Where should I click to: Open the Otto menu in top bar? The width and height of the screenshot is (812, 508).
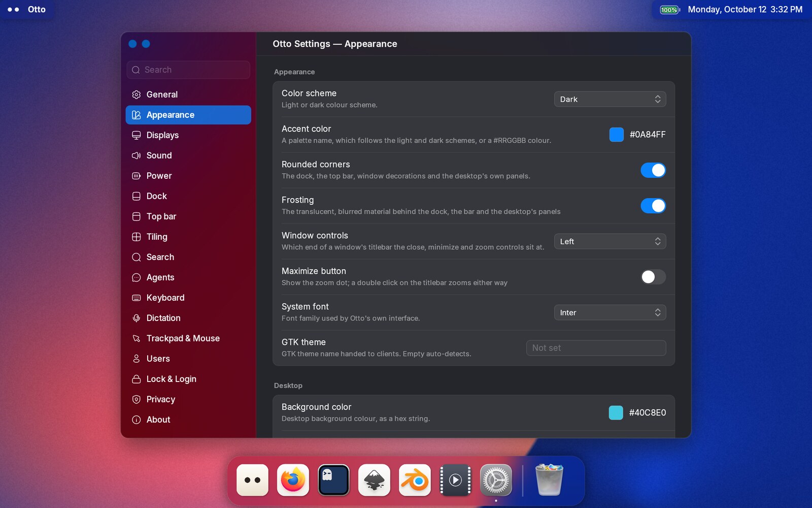point(37,9)
